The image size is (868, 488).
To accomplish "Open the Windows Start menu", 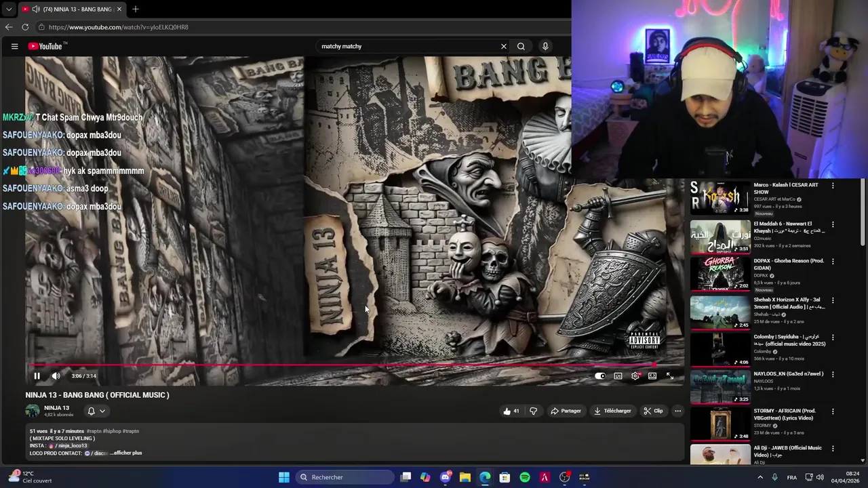I will [284, 477].
